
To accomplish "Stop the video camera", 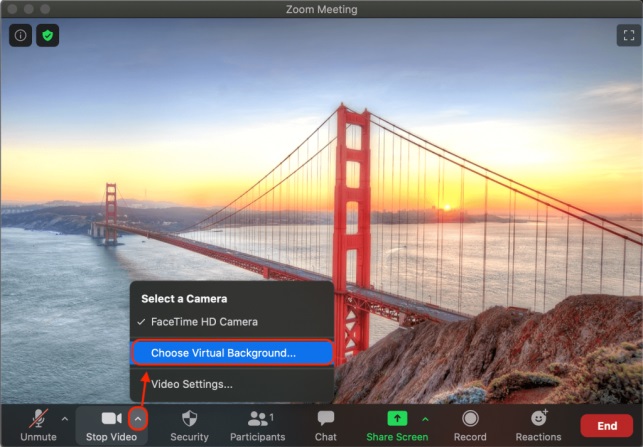I will click(112, 425).
